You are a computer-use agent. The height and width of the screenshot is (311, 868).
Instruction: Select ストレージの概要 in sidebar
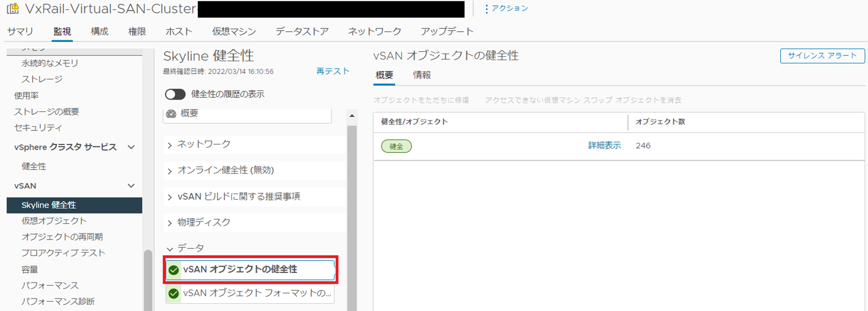coord(46,112)
